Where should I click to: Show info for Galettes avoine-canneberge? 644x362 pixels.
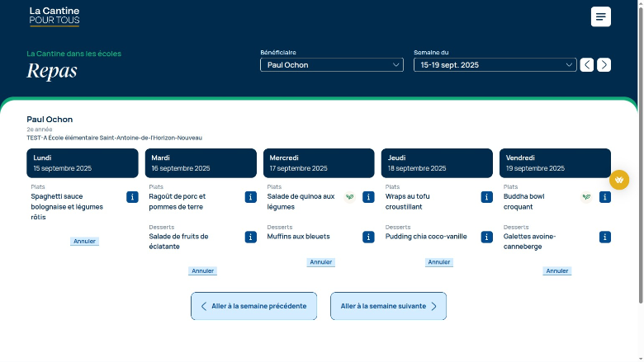point(604,237)
